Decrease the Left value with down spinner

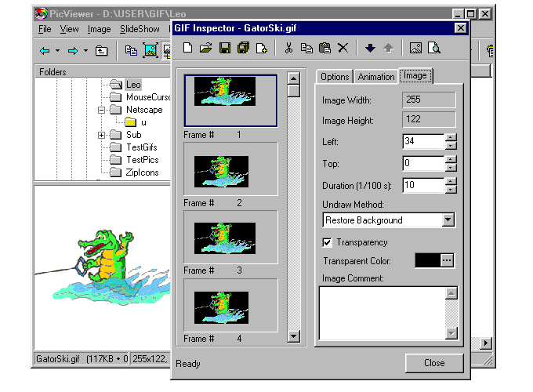451,146
